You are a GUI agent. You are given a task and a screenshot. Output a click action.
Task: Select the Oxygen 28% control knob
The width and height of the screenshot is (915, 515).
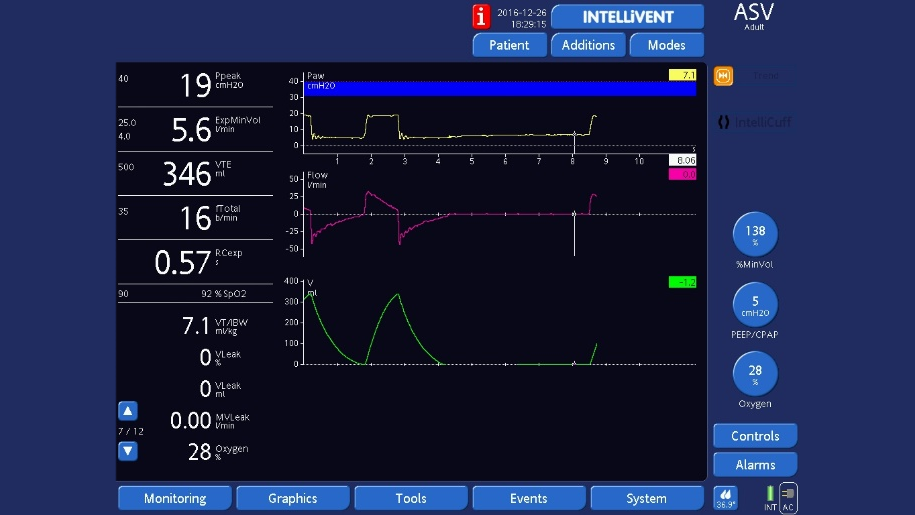click(x=755, y=375)
